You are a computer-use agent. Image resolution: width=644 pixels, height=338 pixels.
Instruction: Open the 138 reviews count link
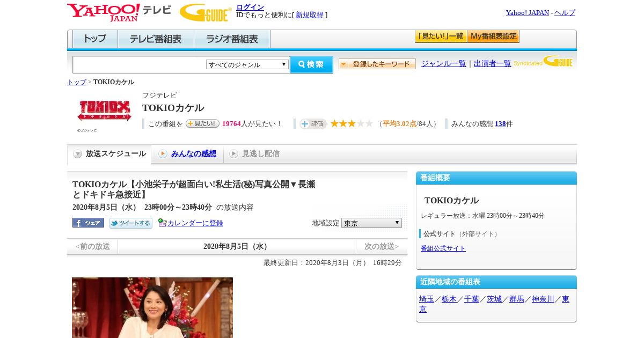coord(500,124)
